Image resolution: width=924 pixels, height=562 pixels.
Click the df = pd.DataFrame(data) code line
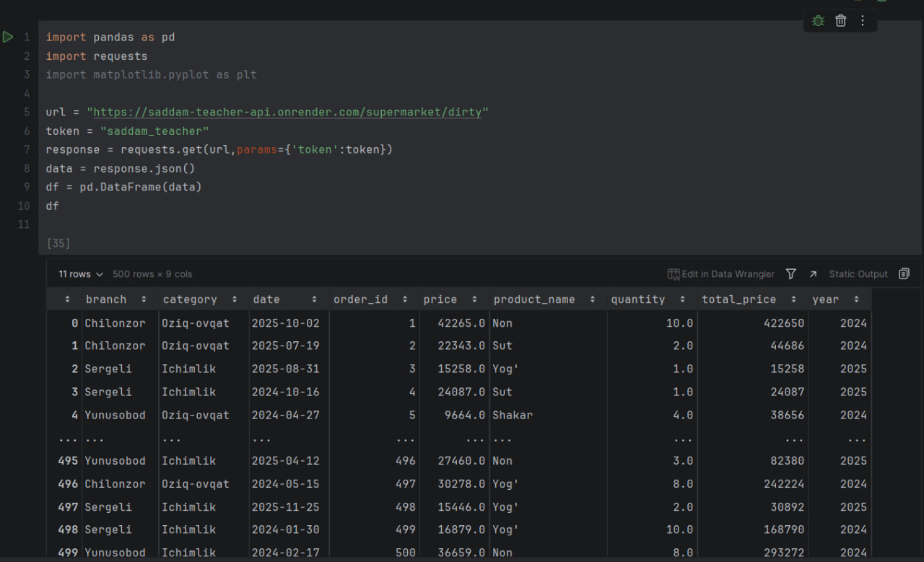point(123,187)
